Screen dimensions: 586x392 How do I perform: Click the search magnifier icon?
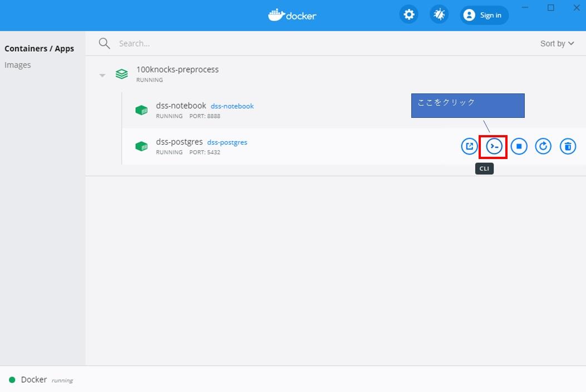pos(104,43)
